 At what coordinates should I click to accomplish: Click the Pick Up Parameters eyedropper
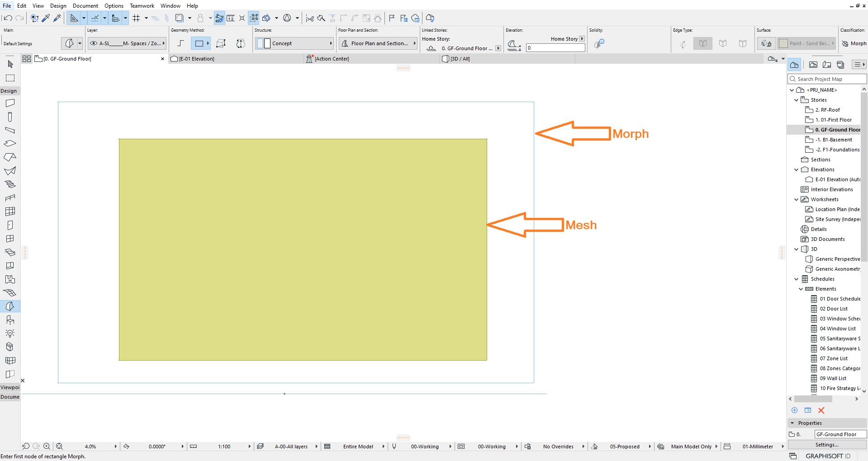tap(46, 18)
